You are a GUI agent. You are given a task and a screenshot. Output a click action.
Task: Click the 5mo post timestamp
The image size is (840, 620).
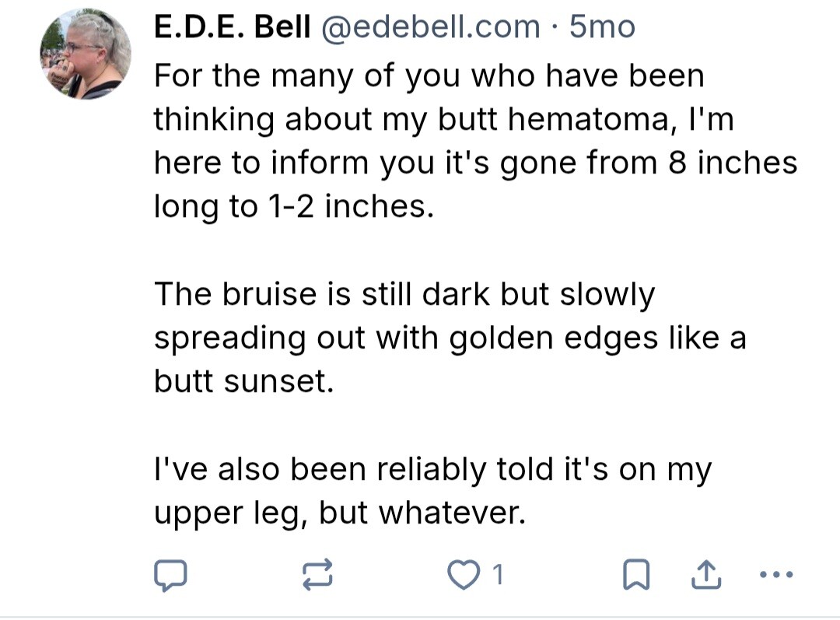[602, 27]
